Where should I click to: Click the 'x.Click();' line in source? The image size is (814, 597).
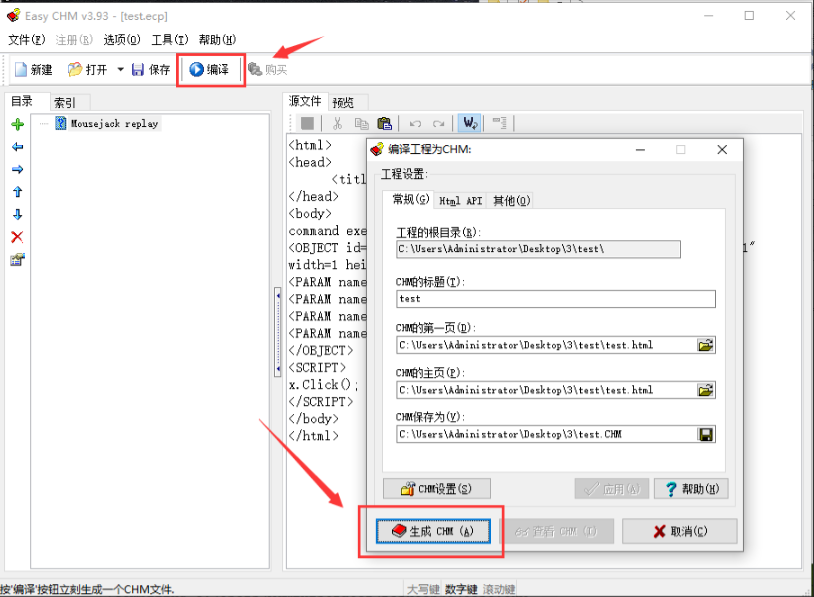pyautogui.click(x=323, y=385)
